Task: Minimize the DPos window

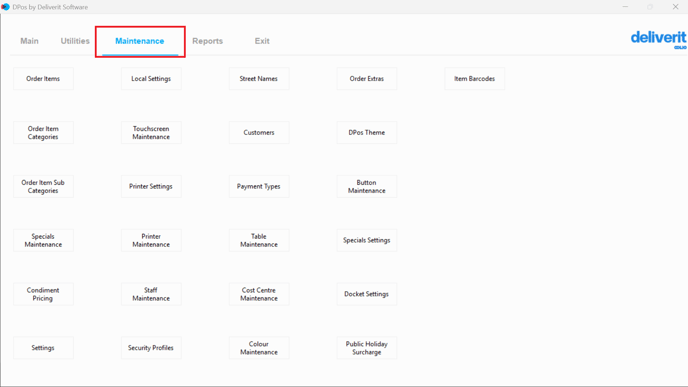Action: pyautogui.click(x=625, y=7)
